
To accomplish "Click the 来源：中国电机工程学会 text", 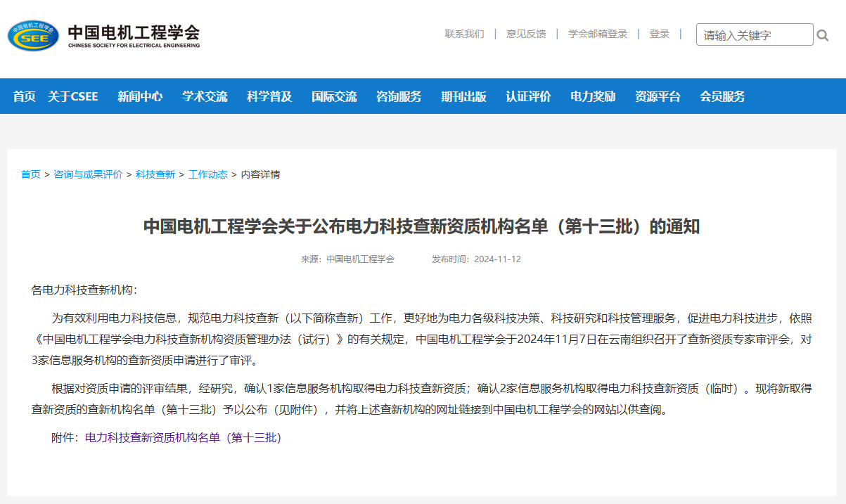I will (x=348, y=259).
